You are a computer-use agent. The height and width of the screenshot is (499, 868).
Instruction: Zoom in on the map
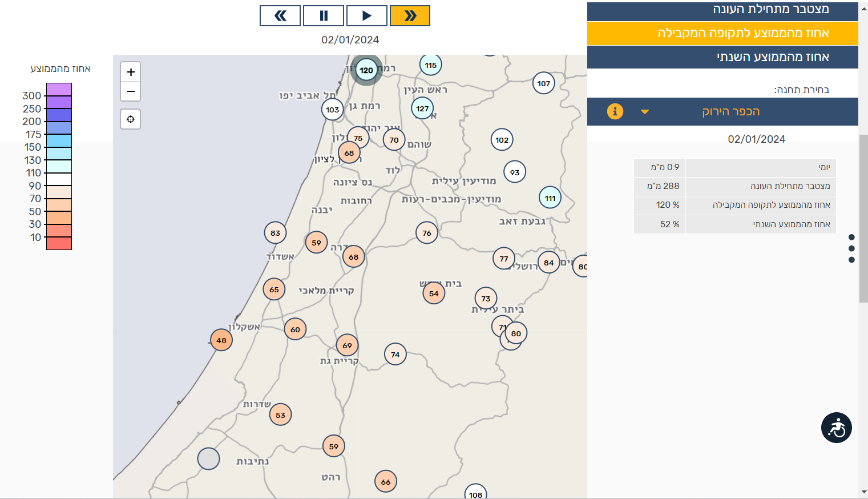click(131, 72)
